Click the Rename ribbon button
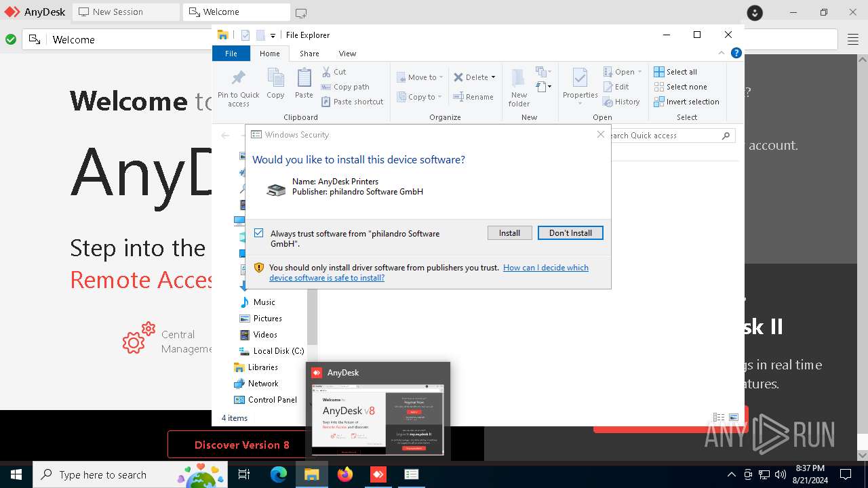The width and height of the screenshot is (868, 488). pyautogui.click(x=473, y=97)
